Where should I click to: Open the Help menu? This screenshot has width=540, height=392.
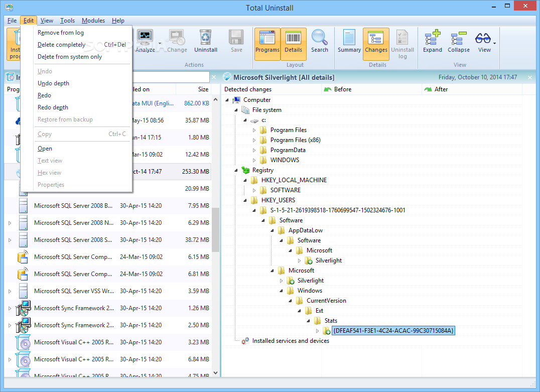[118, 21]
